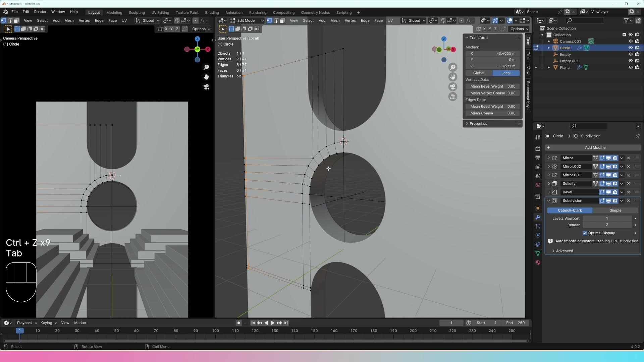Uncheck Optimal Display checkbox
The image size is (644, 362).
pos(585,233)
